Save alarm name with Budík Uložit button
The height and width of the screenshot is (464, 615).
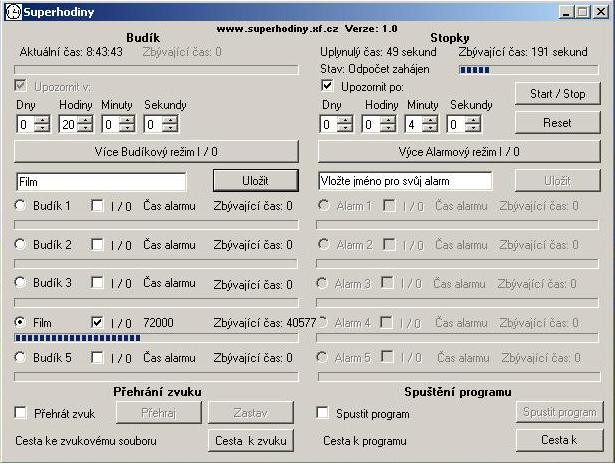pos(256,181)
